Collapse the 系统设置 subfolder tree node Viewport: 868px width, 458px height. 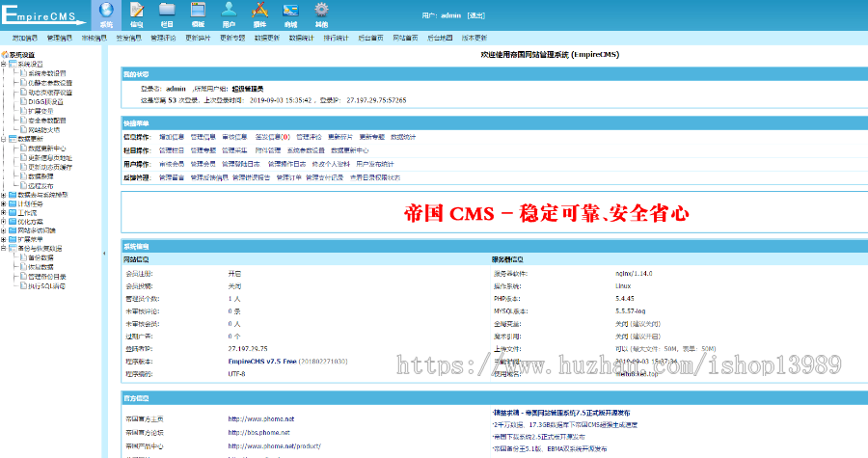pyautogui.click(x=4, y=65)
